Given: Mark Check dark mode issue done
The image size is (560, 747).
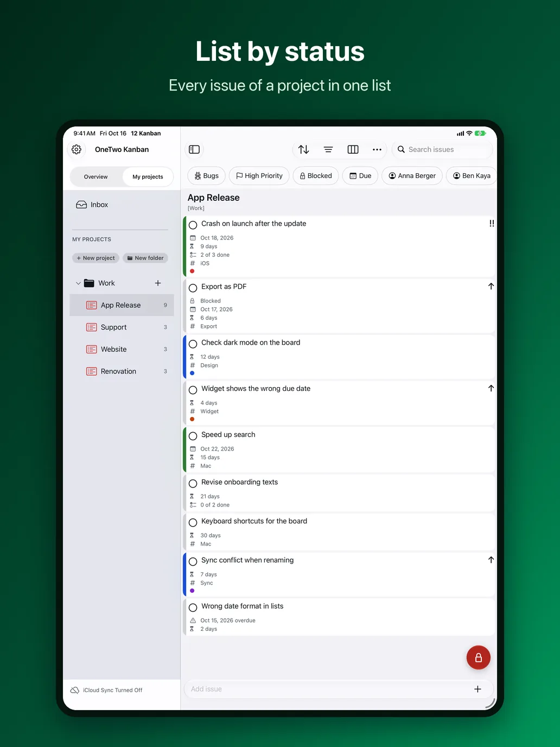Looking at the screenshot, I should click(193, 344).
